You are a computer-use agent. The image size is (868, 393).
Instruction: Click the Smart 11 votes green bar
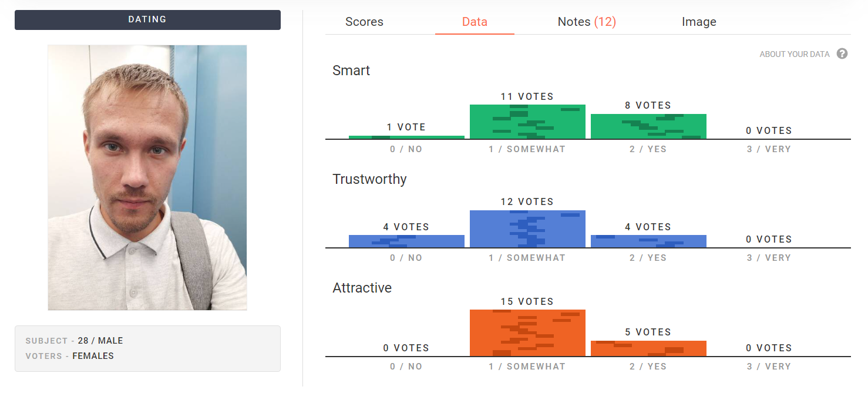527,122
